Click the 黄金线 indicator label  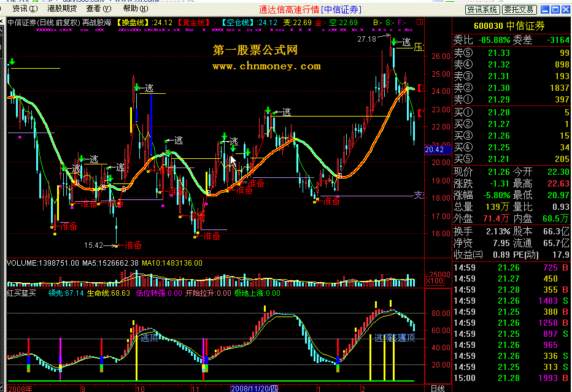(197, 23)
